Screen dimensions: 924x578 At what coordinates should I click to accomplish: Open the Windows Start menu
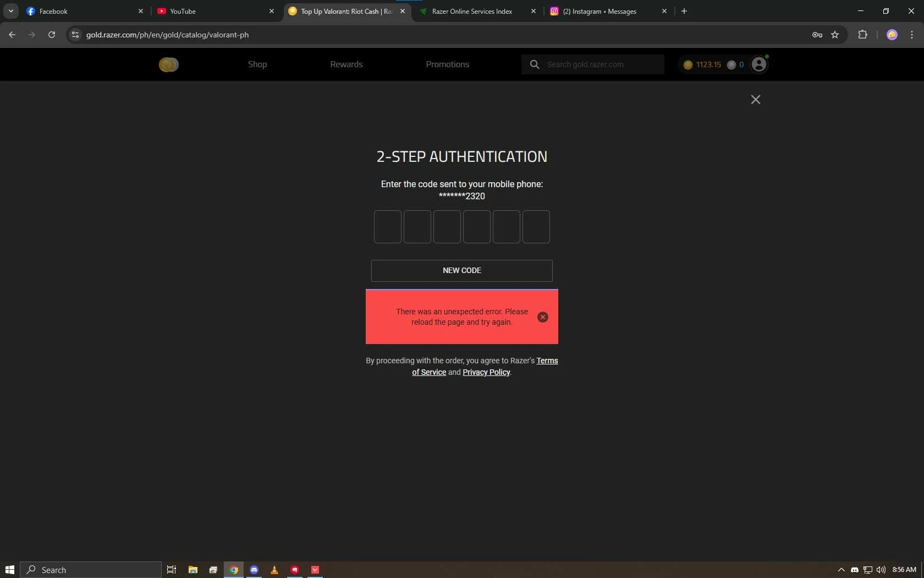pos(9,570)
